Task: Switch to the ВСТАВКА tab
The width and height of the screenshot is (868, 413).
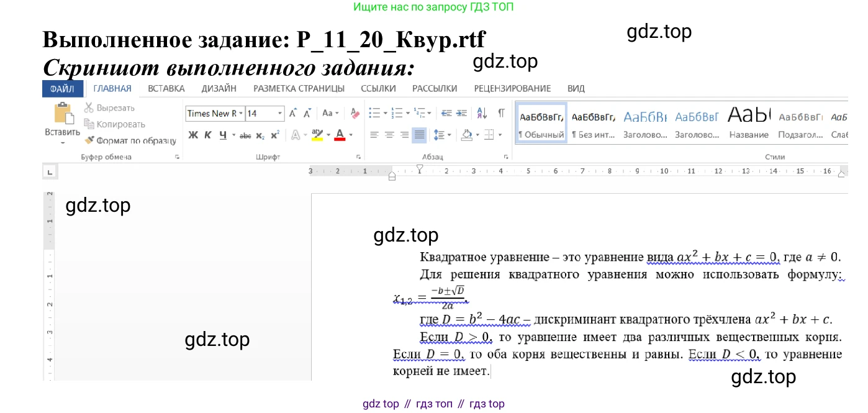Action: tap(166, 89)
